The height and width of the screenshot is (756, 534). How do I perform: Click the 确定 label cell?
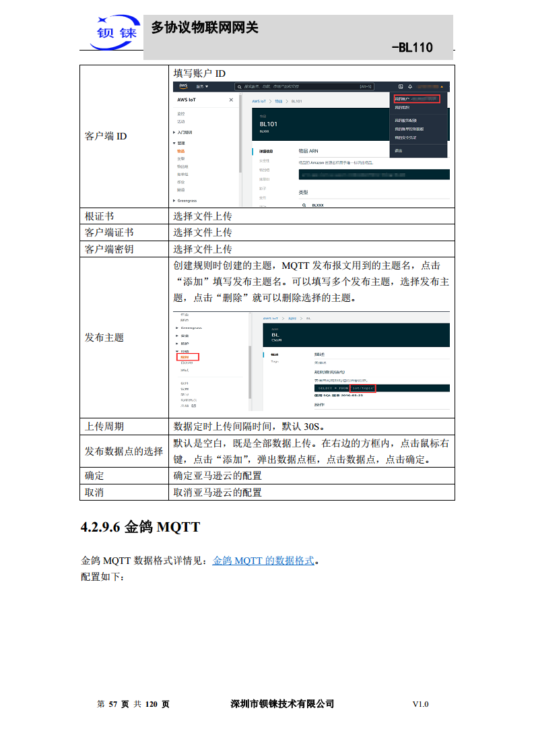(125, 476)
